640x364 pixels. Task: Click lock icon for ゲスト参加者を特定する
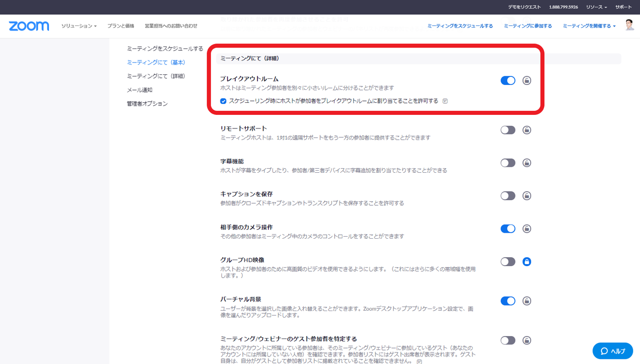click(x=526, y=341)
